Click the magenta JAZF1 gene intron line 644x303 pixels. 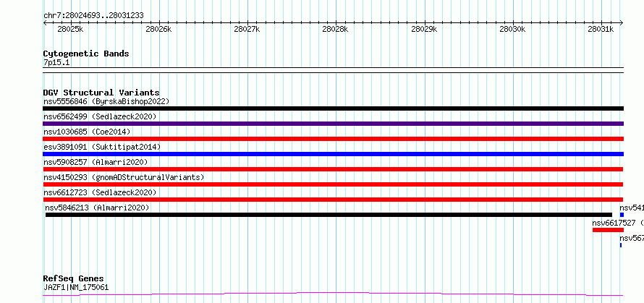[x=333, y=294]
